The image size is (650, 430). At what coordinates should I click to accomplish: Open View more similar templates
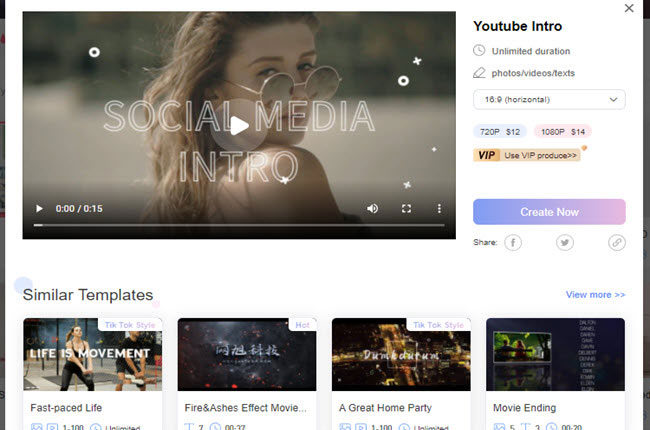click(x=595, y=295)
